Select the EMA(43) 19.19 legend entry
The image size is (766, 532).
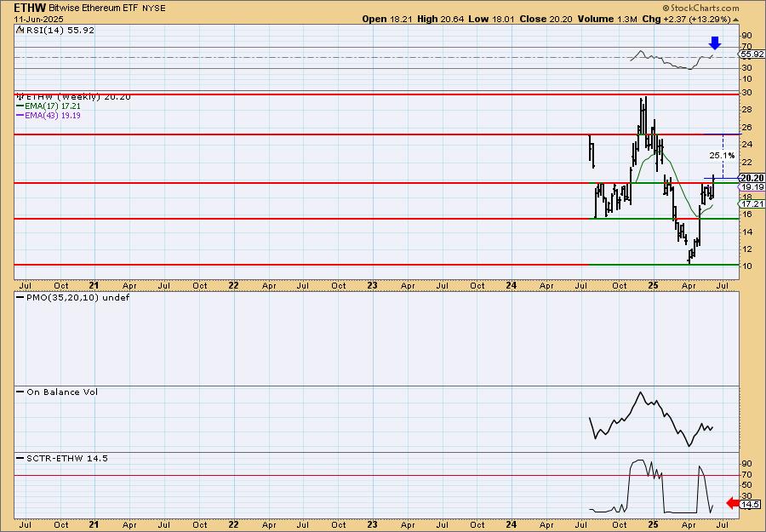(x=49, y=116)
